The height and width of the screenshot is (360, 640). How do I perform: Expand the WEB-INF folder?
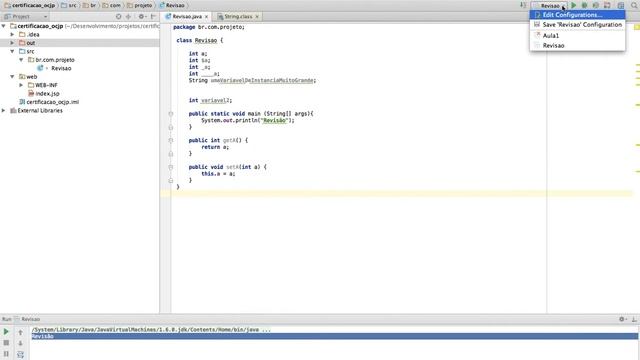pyautogui.click(x=21, y=85)
